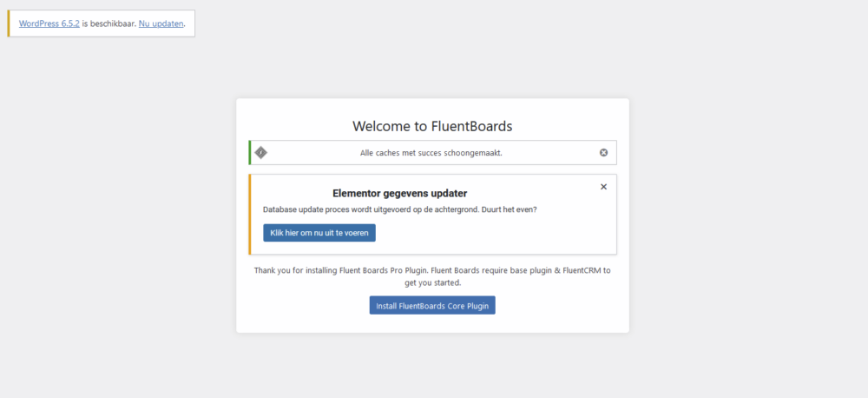Install FluentBoards Core Plugin
This screenshot has width=868, height=398.
tap(432, 305)
